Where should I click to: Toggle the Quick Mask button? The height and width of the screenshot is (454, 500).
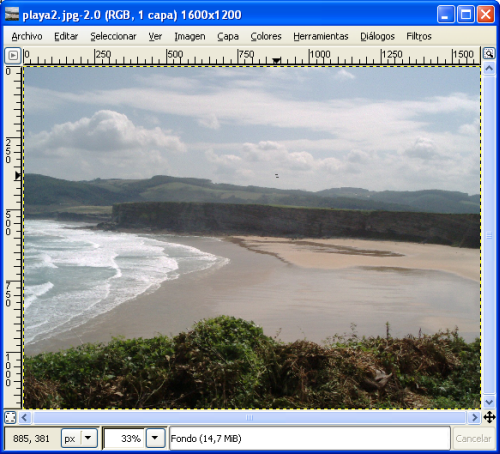10,417
